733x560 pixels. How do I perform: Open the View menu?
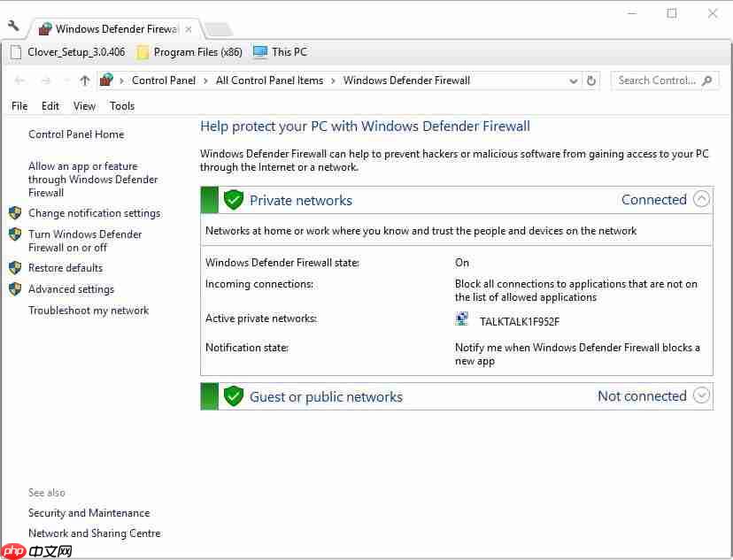click(85, 106)
